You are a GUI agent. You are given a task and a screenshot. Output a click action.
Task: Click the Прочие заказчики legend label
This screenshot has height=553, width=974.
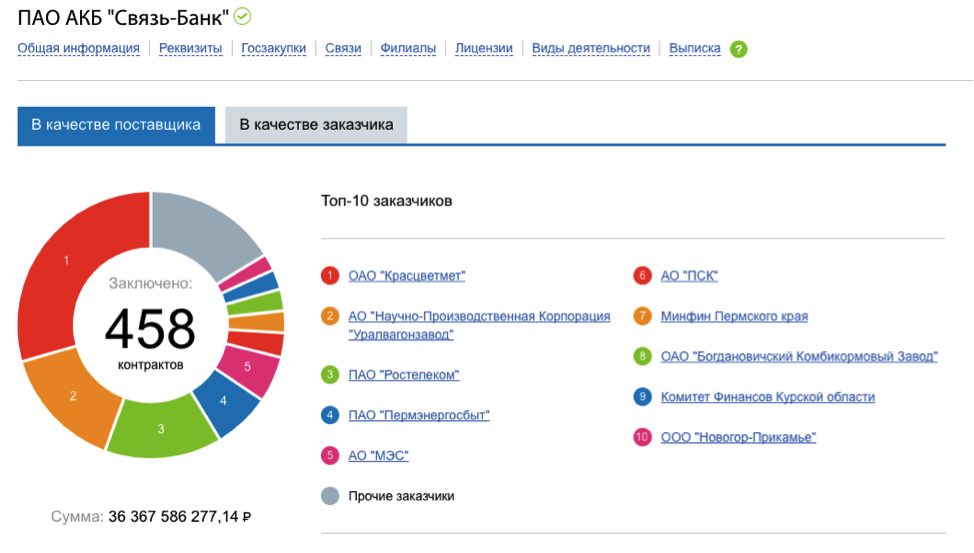(401, 496)
